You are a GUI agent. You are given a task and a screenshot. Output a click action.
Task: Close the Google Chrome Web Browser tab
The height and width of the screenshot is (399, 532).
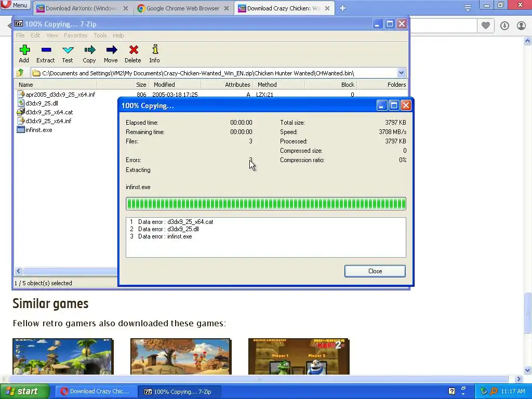(x=227, y=8)
